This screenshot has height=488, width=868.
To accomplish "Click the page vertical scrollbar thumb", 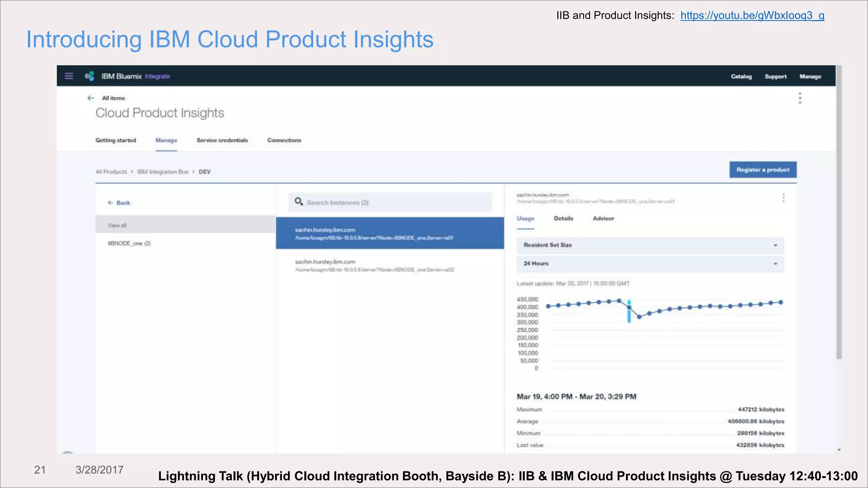I will point(839,212).
